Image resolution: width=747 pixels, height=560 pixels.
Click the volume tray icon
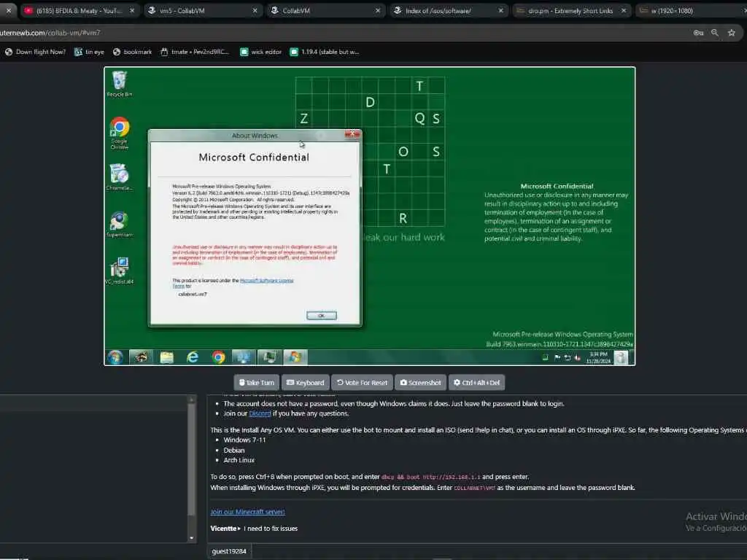coord(578,357)
